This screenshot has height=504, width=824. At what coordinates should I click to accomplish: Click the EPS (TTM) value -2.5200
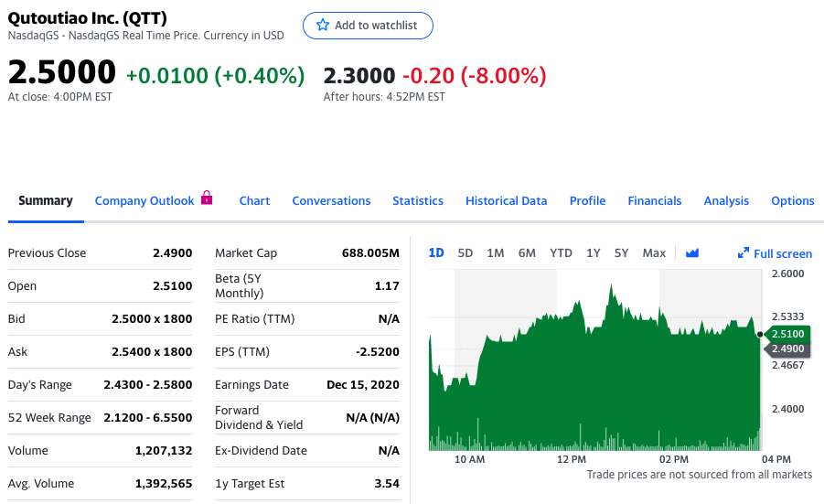click(x=378, y=351)
